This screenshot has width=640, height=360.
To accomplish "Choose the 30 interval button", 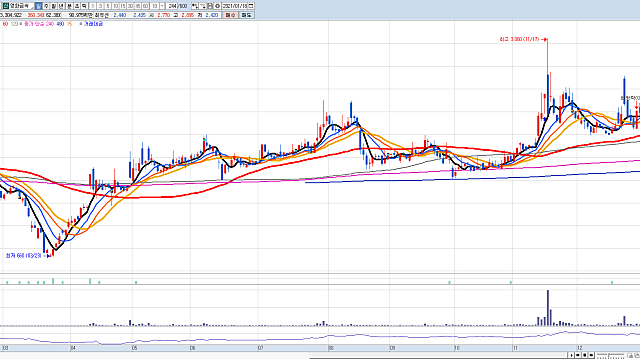I will point(130,6).
